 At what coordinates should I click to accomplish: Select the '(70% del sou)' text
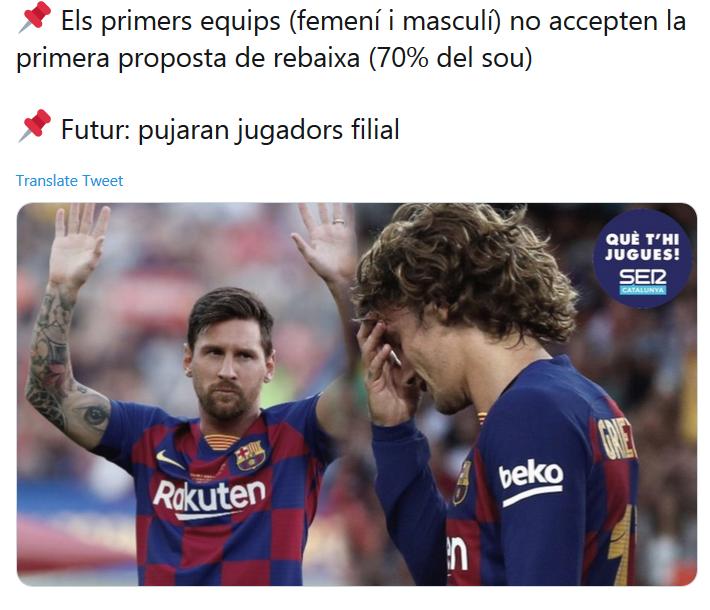tap(451, 58)
